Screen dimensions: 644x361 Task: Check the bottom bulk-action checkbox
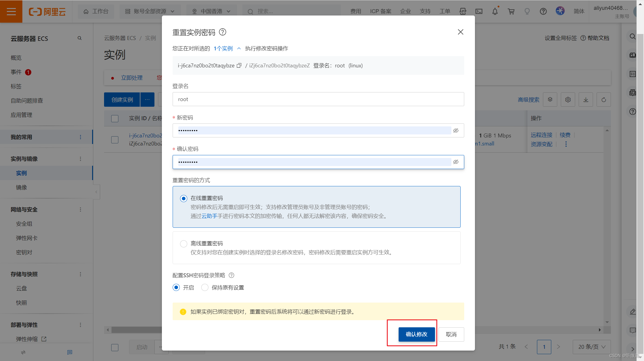pyautogui.click(x=115, y=347)
